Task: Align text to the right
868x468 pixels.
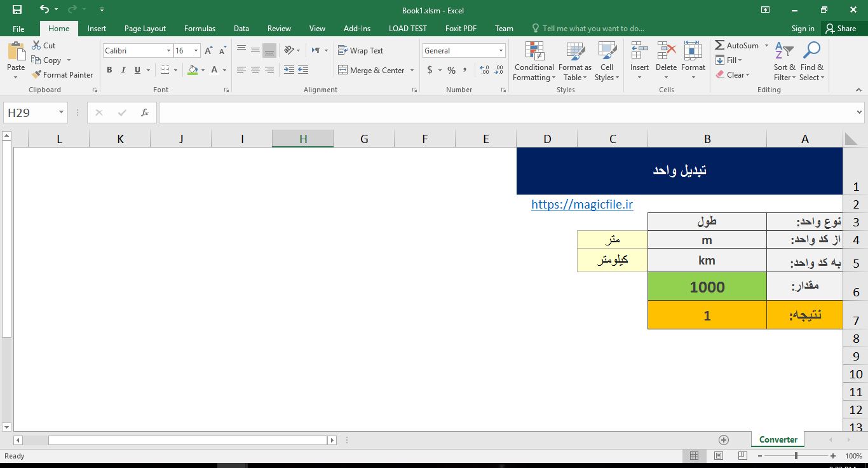Action: tap(269, 70)
